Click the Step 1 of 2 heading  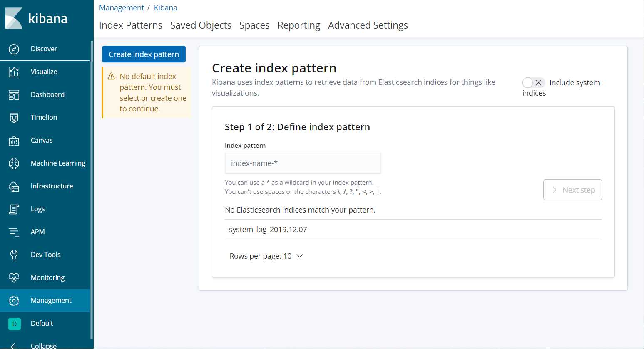(x=297, y=127)
